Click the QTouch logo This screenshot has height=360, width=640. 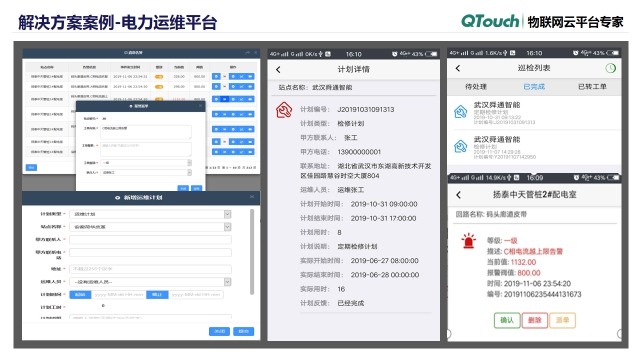point(490,21)
